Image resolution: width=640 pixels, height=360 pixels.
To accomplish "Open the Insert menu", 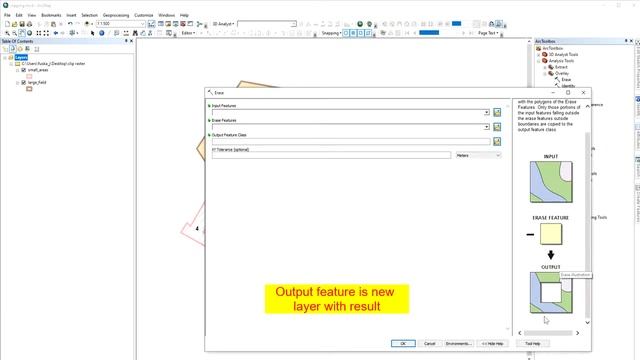I will 71,15.
